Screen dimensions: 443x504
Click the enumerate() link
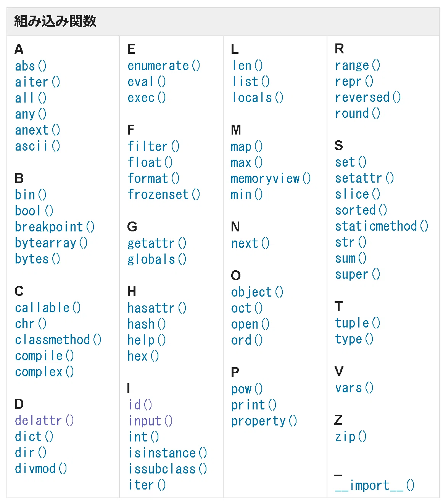point(164,66)
